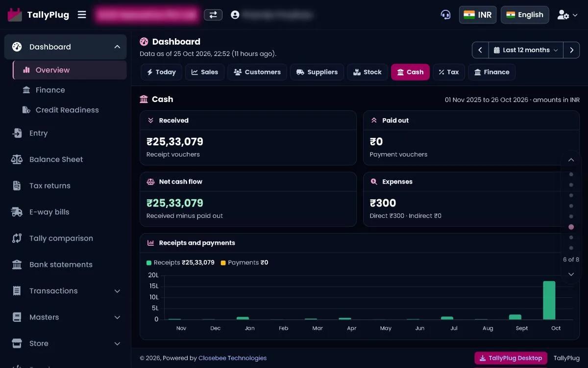Toggle the Payments legend entry
Image resolution: width=588 pixels, height=368 pixels.
coord(245,263)
